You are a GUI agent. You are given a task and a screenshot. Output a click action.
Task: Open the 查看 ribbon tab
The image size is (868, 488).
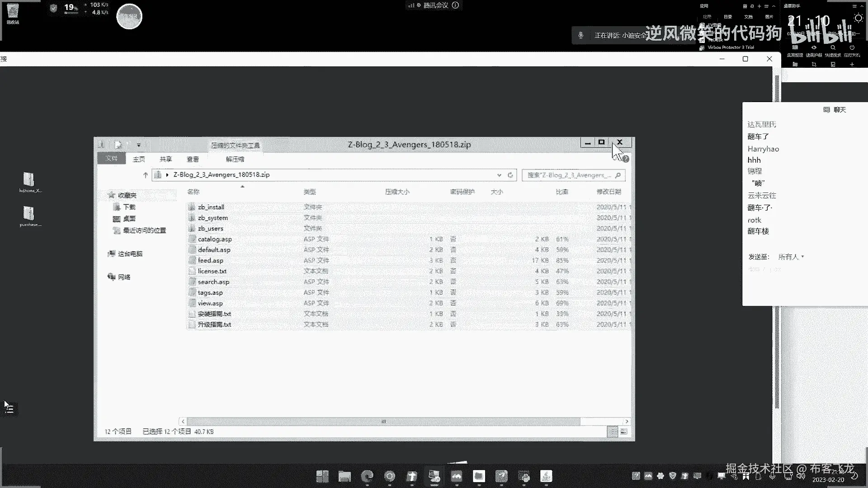pos(193,159)
